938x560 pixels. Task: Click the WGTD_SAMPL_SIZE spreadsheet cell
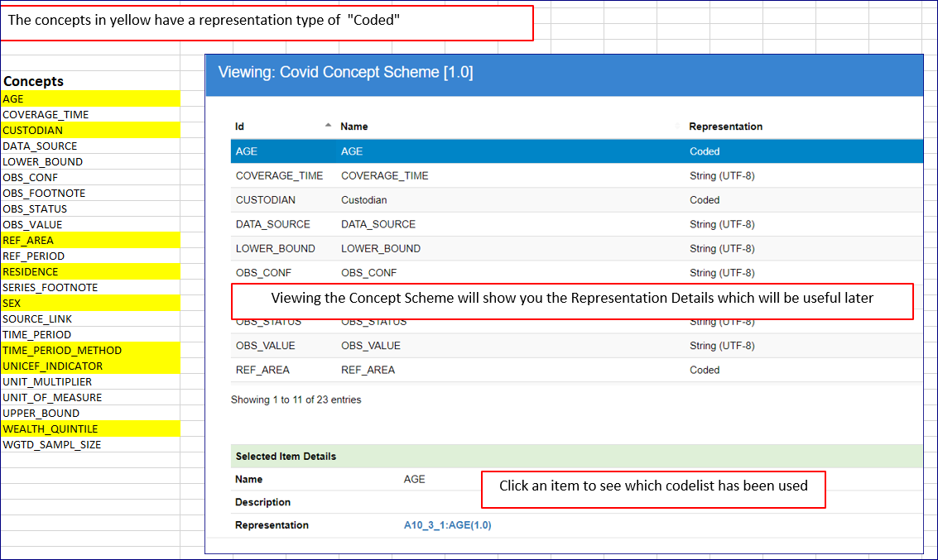pos(89,444)
